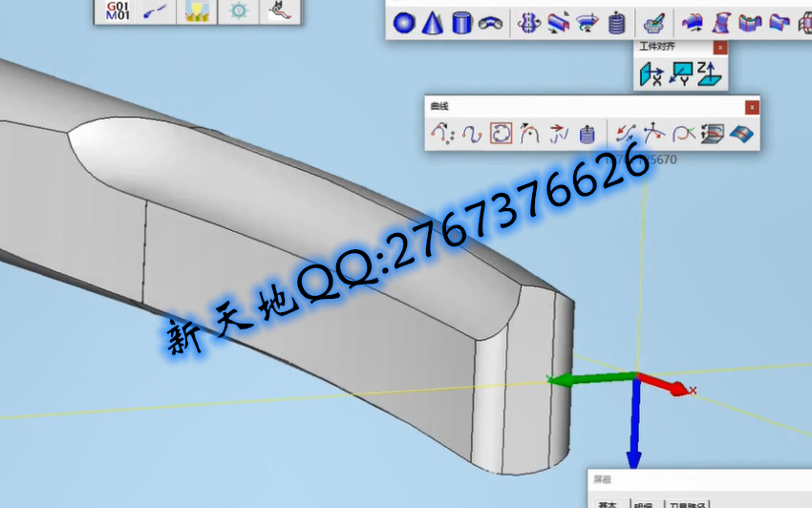This screenshot has width=812, height=508.
Task: Select the circle curve tool in 曲线 toolbar
Action: pos(502,134)
